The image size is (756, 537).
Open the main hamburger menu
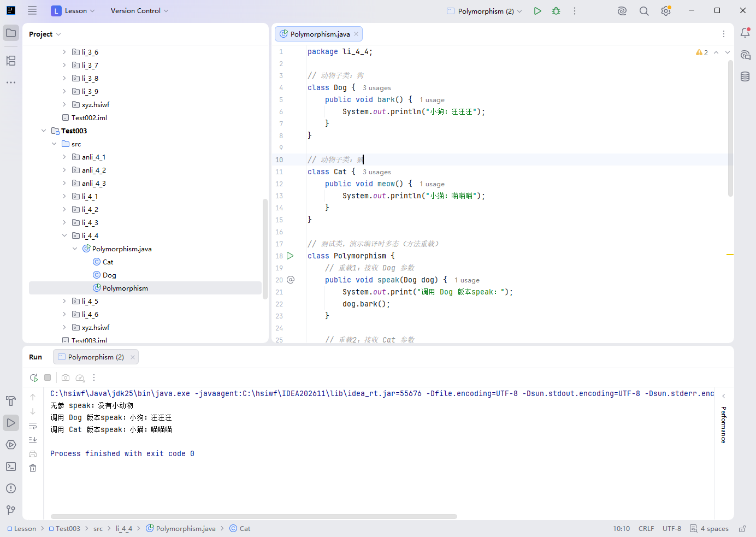pos(32,10)
